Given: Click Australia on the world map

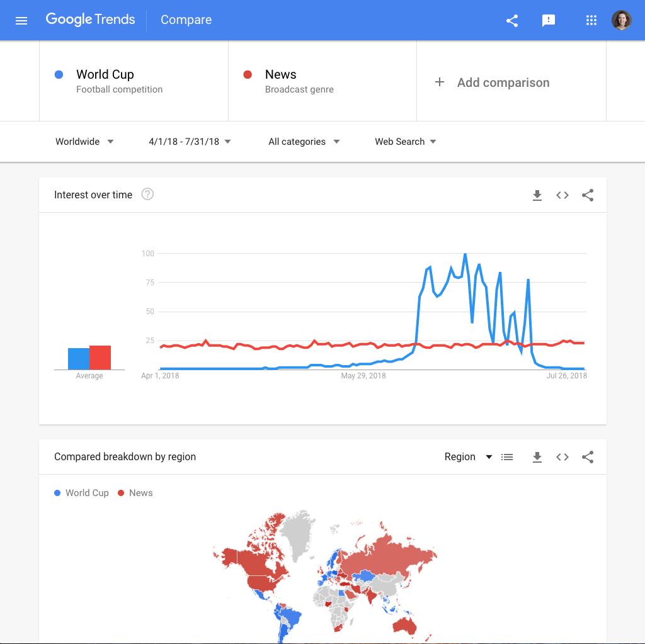Looking at the screenshot, I should pos(404,625).
